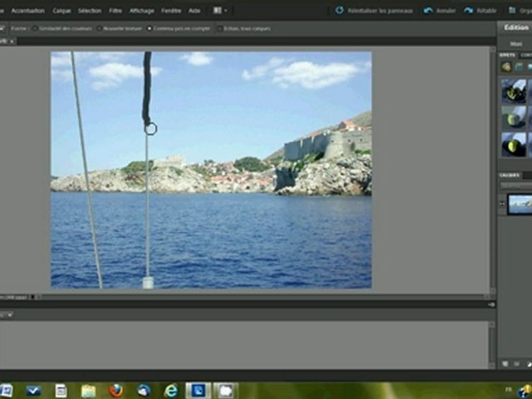The image size is (532, 399).
Task: Open the Filtre menu
Action: click(x=116, y=11)
